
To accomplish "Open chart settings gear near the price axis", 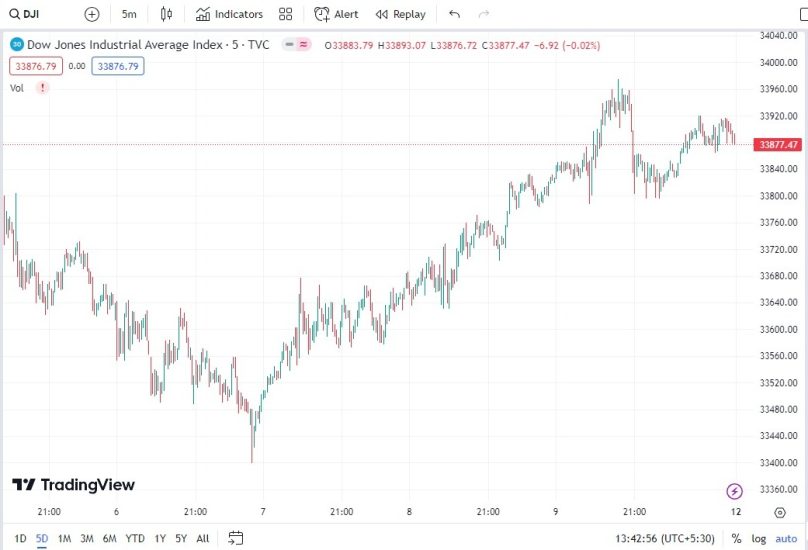I will pos(780,512).
